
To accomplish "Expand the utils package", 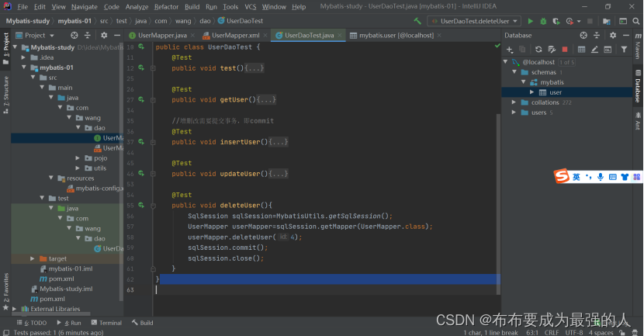I will (x=78, y=168).
